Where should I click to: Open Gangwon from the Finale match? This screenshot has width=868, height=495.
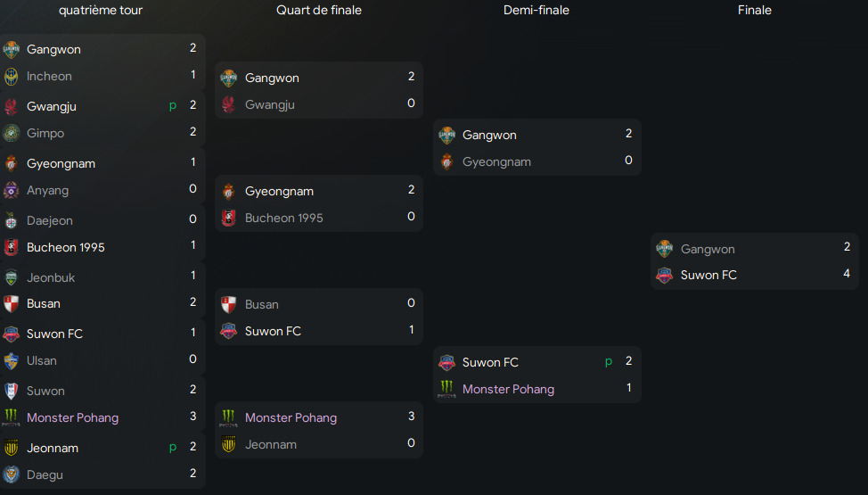click(x=708, y=250)
